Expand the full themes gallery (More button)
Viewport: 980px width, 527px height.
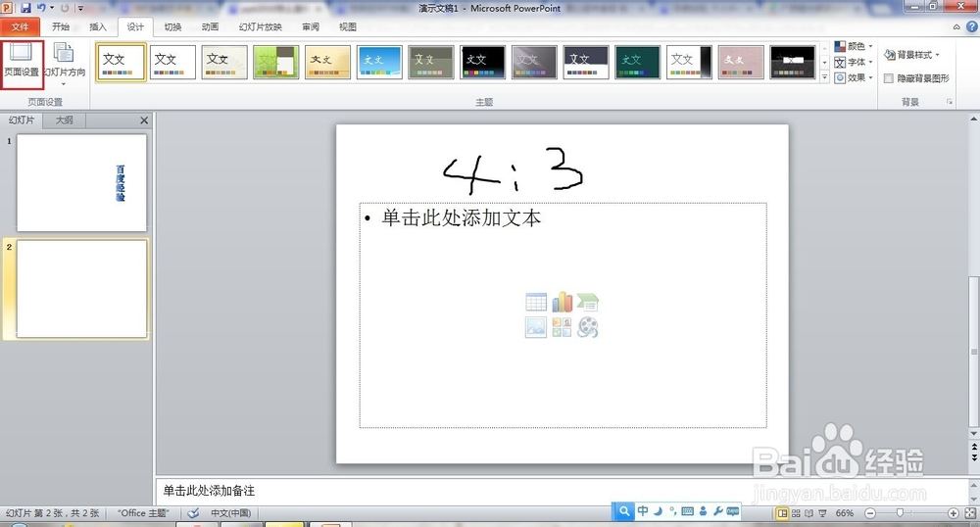pyautogui.click(x=824, y=77)
